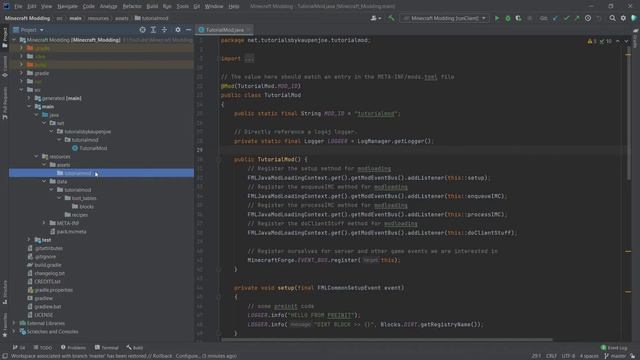Collapse All icon in Project panel header
Screen dimensions: 640x360
point(164,30)
